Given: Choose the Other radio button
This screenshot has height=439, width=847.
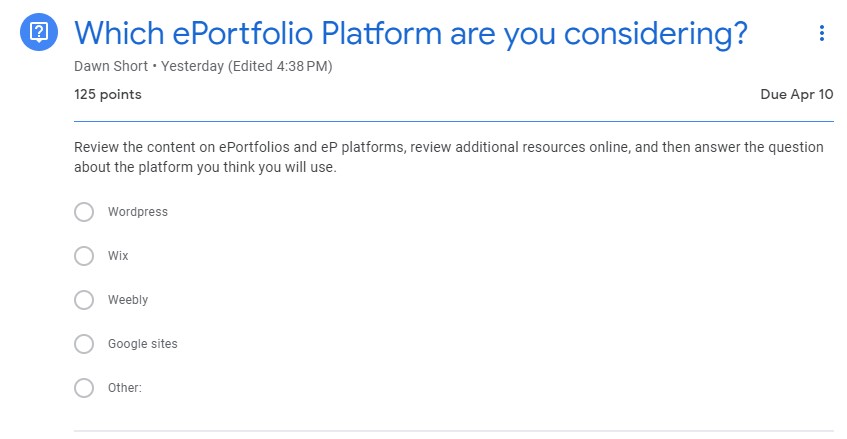Looking at the screenshot, I should click(x=84, y=388).
